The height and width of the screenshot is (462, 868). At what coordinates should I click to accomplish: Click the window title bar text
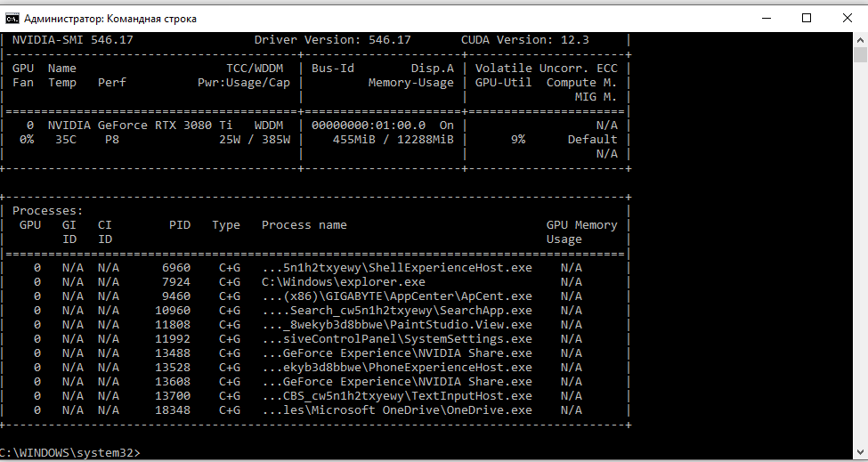coord(110,19)
